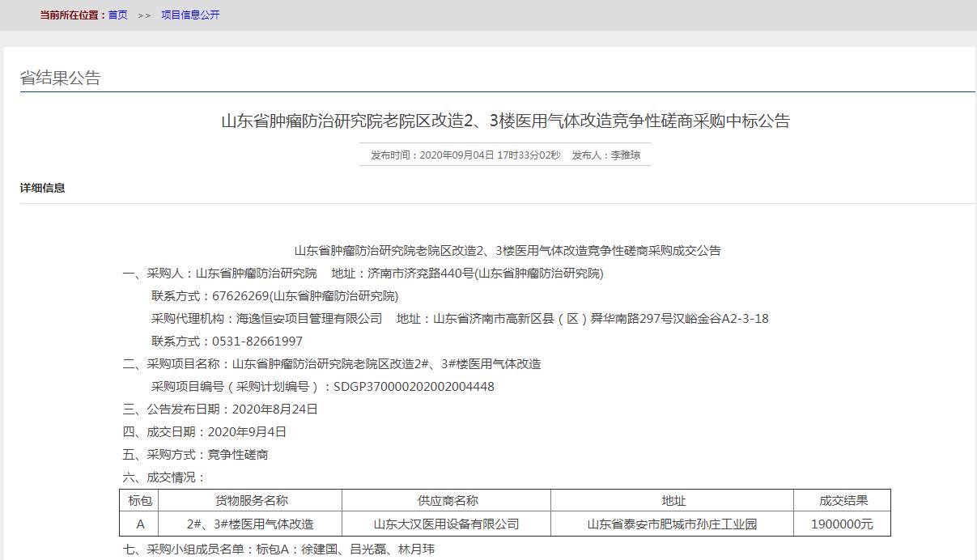Select the 货物服务名称 table header
Screen dimensions: 977x560
coord(251,501)
